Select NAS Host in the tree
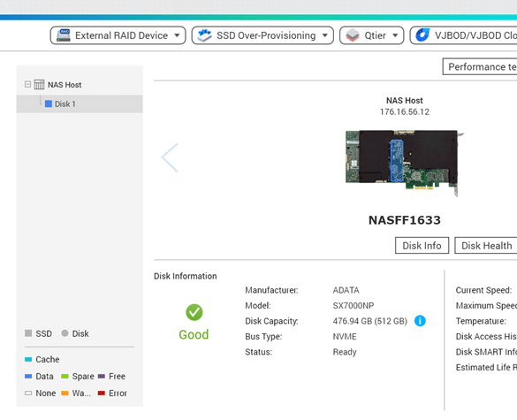This screenshot has height=420, width=517. (65, 85)
